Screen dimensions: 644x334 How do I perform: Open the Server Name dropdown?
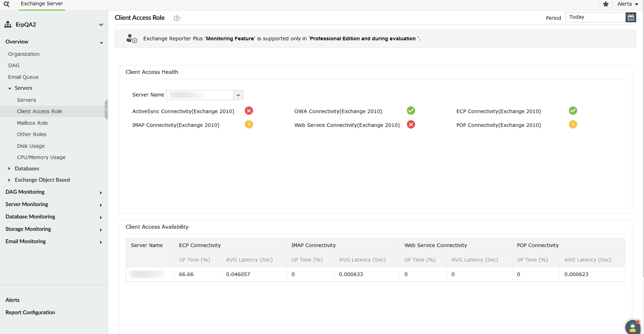[238, 95]
